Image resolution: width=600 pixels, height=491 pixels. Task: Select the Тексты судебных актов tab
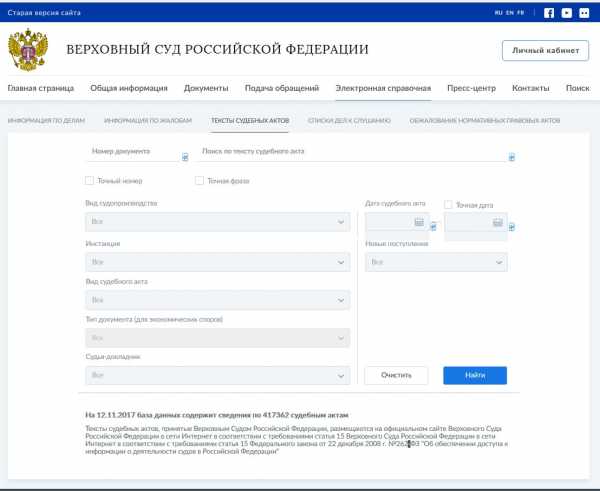point(250,121)
